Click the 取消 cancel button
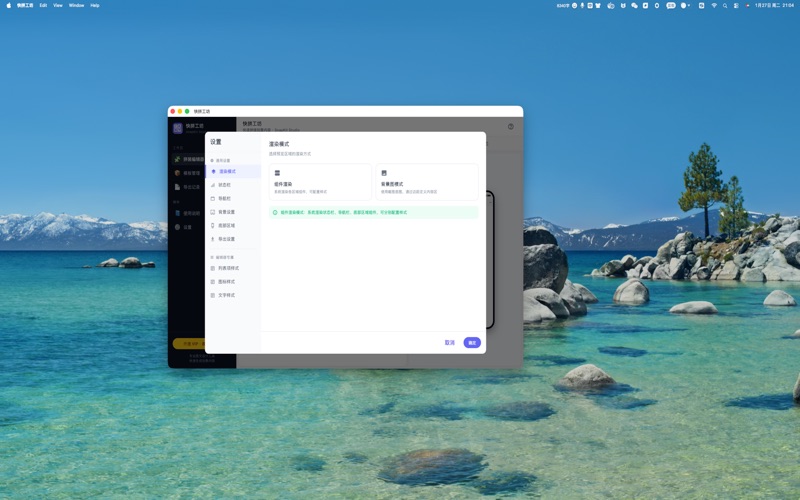 449,343
